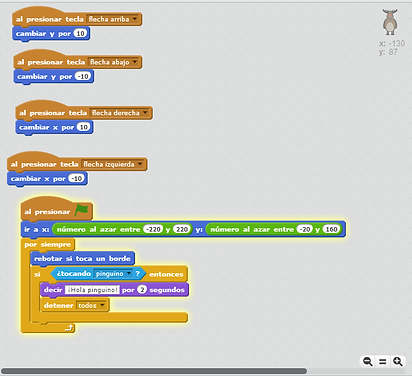Zoom out the scripts area
Viewport: 412px width, 376px height.
pyautogui.click(x=368, y=361)
